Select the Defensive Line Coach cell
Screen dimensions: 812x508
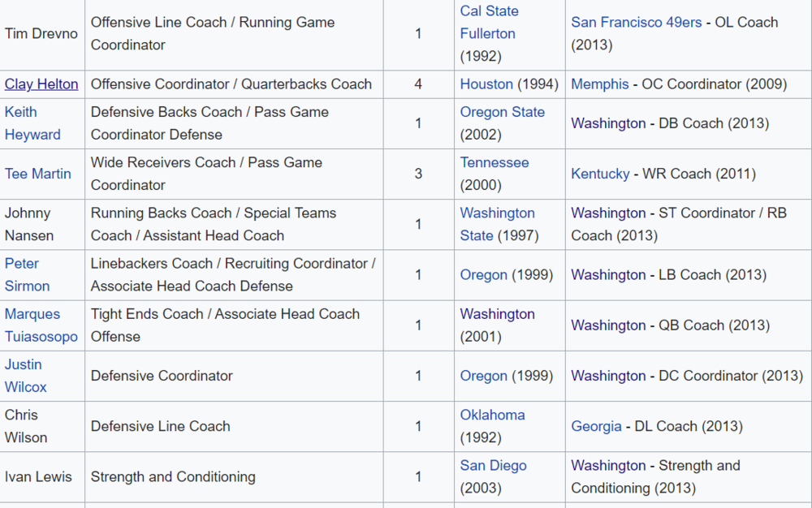161,426
